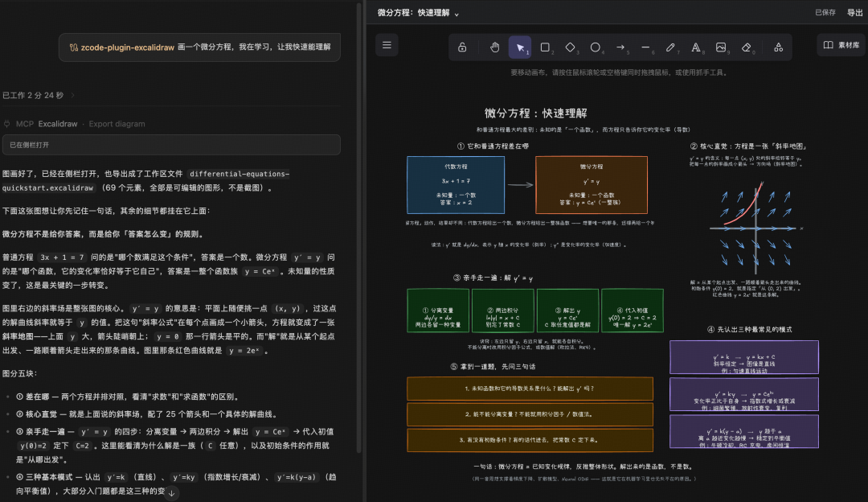The width and height of the screenshot is (868, 502).
Task: Open the more tools shapes icon
Action: click(778, 47)
